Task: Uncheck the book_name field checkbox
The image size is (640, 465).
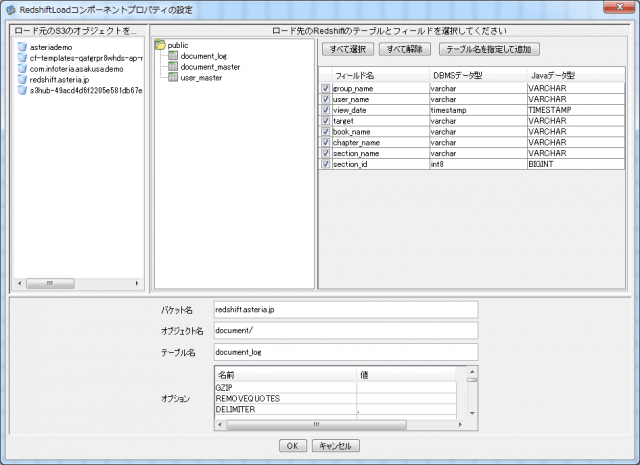Action: coord(325,131)
